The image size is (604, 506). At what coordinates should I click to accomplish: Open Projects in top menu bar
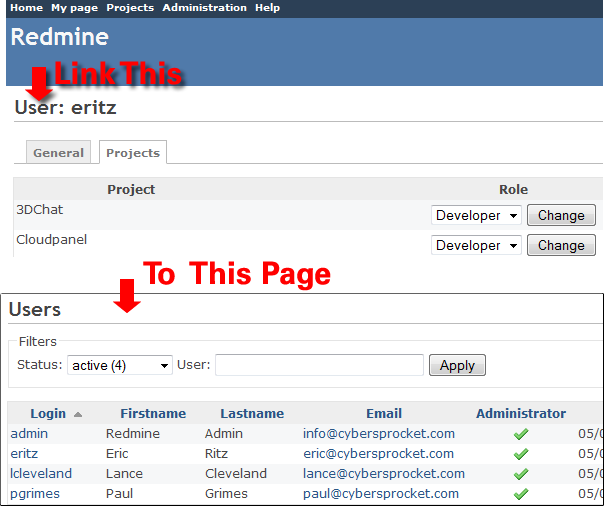[130, 8]
